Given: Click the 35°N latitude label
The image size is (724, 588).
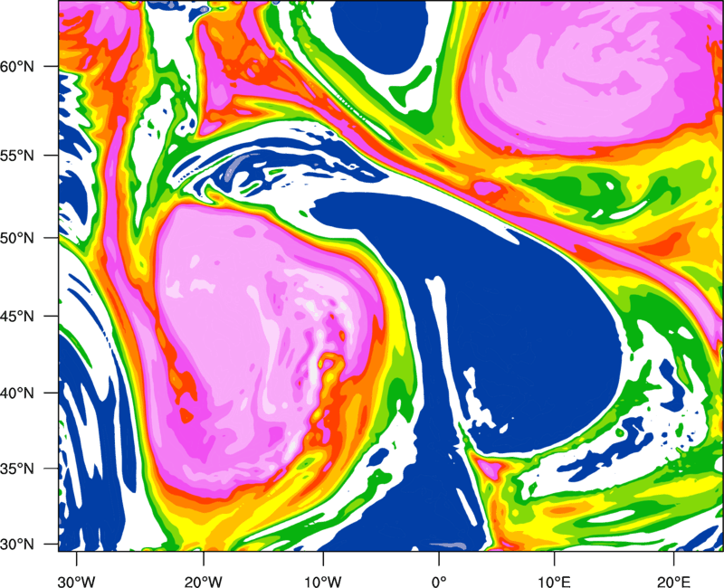Looking at the screenshot, I should 17,469.
